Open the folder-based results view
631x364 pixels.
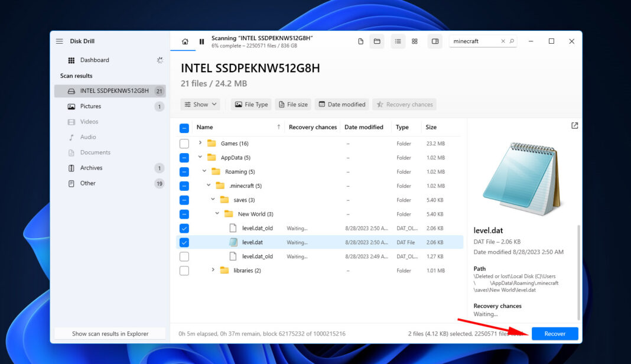377,41
